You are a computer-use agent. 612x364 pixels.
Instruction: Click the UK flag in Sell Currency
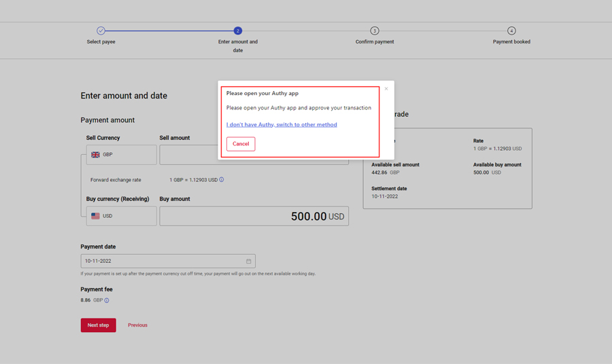point(95,155)
